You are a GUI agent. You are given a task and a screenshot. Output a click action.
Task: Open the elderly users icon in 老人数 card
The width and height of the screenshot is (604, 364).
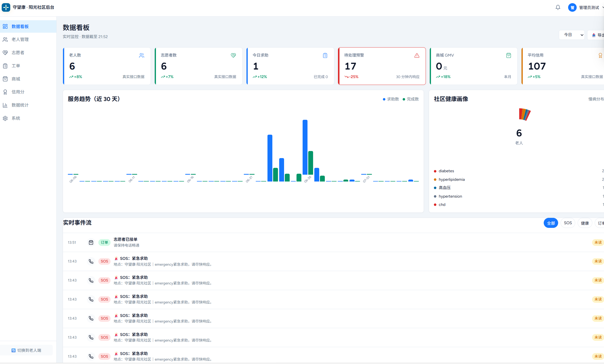tap(142, 55)
